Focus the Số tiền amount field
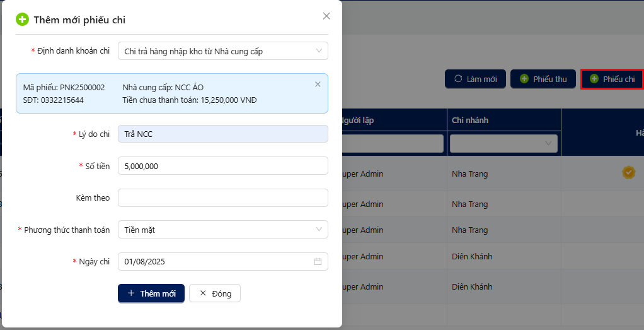 pyautogui.click(x=222, y=166)
